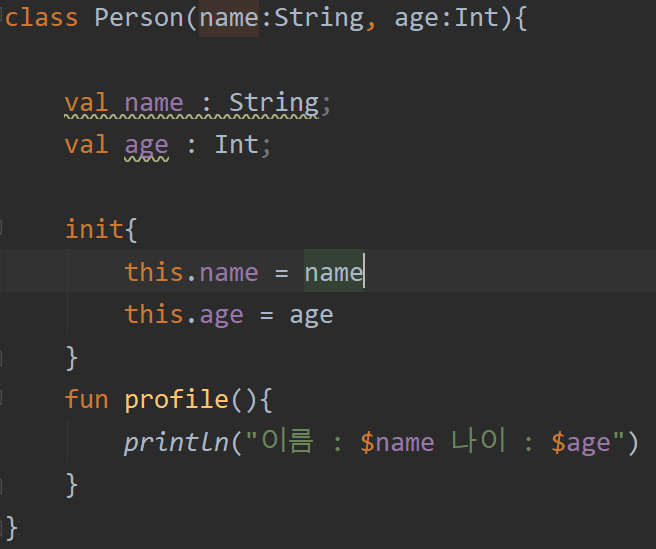Collapse the profile function via gutter fold marker

(1, 398)
